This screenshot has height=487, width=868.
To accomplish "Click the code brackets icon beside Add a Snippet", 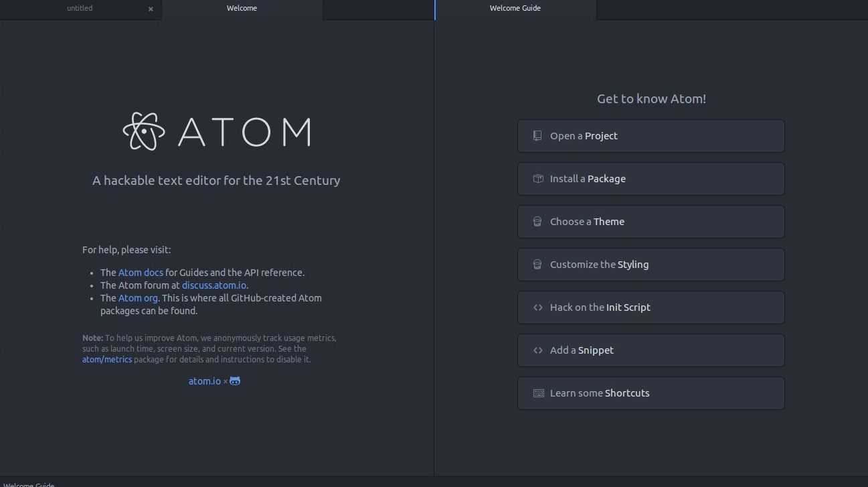I will [537, 350].
